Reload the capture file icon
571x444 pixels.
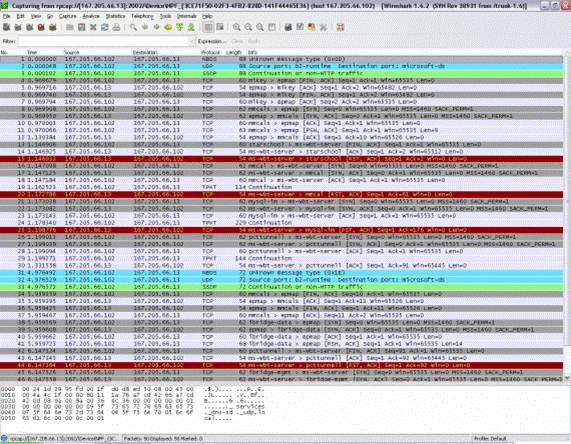(105, 27)
